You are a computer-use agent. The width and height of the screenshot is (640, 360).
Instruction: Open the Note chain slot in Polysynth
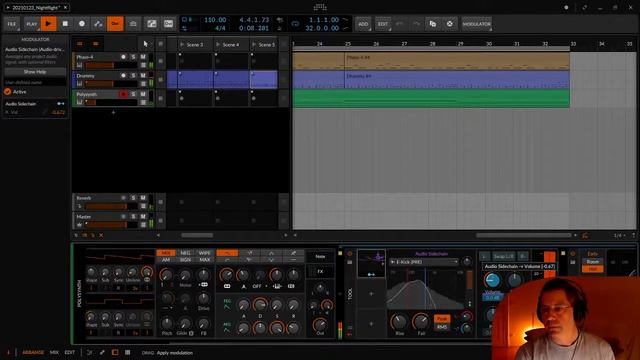(320, 257)
